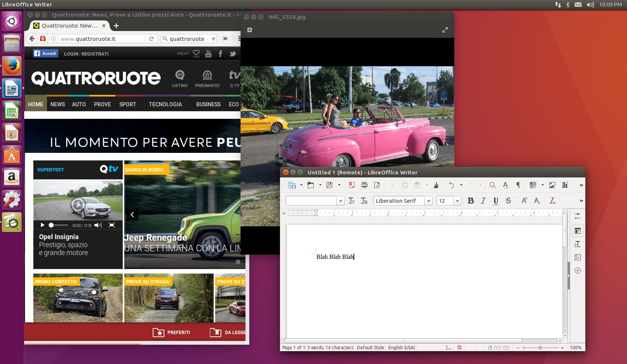
Task: Clear direct formatting in Writer
Action: pos(552,201)
